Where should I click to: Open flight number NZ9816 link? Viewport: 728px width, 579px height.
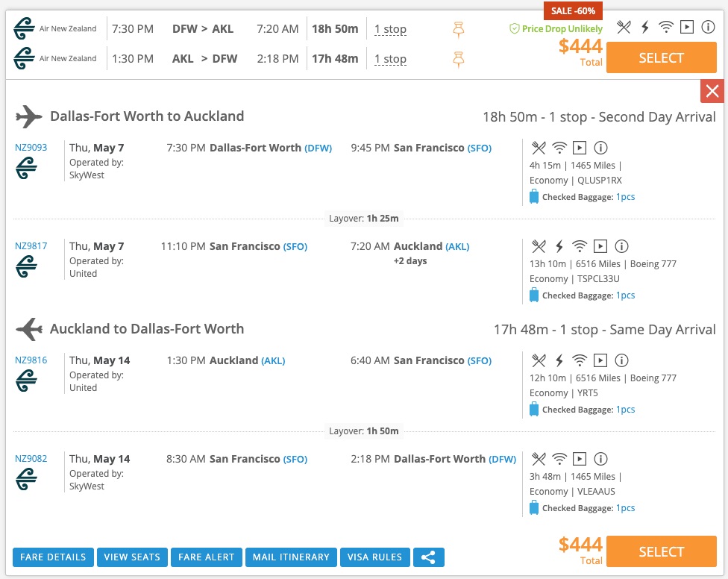pos(31,360)
